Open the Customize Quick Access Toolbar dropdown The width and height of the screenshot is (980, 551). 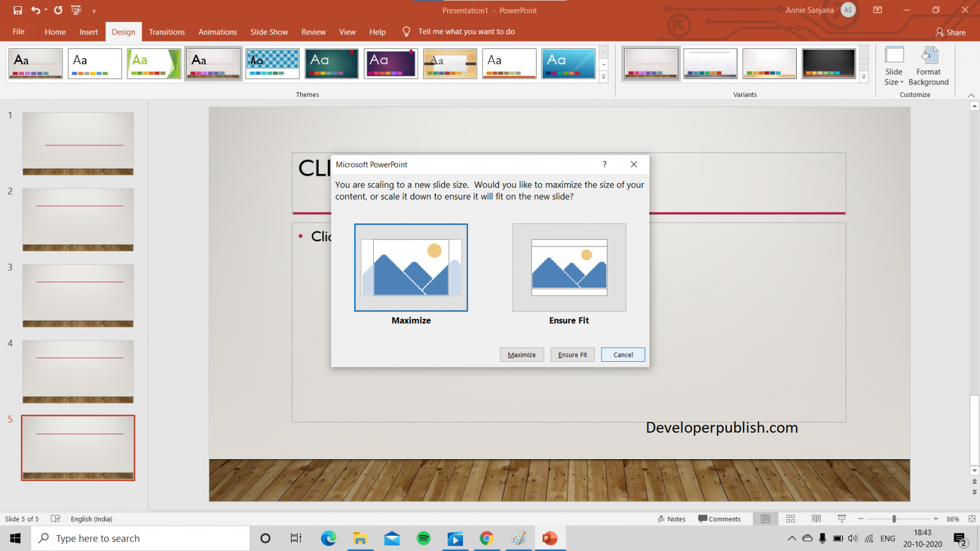tap(94, 10)
